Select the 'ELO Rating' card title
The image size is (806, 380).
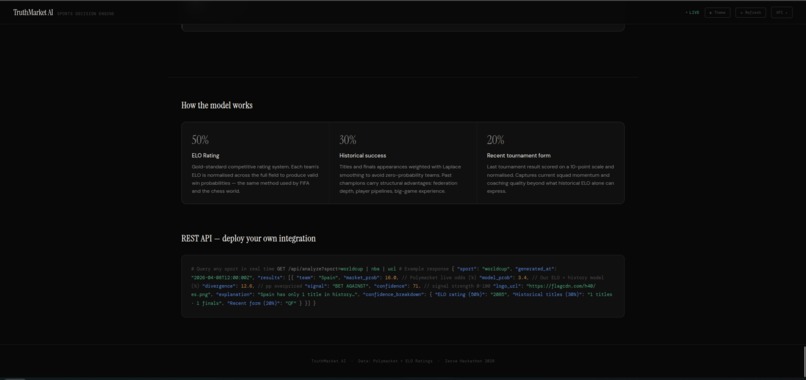pyautogui.click(x=205, y=155)
